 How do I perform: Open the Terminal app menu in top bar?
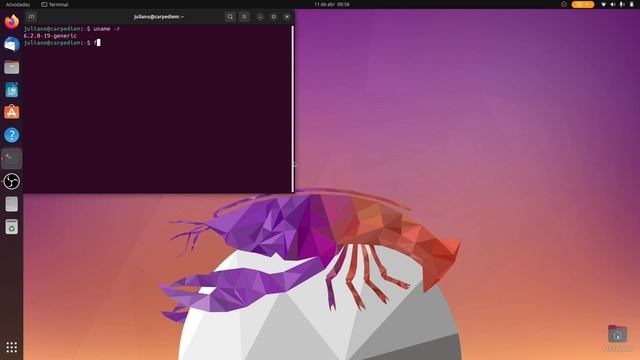(x=55, y=4)
